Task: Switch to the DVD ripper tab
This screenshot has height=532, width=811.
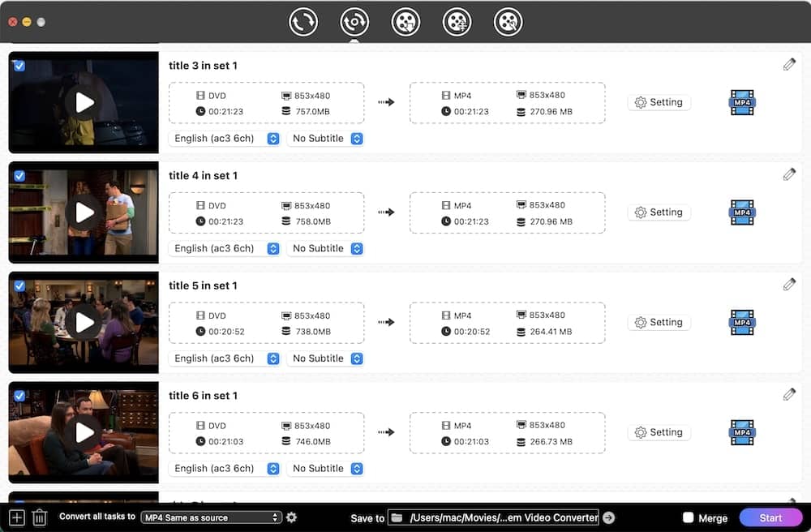Action: 354,22
